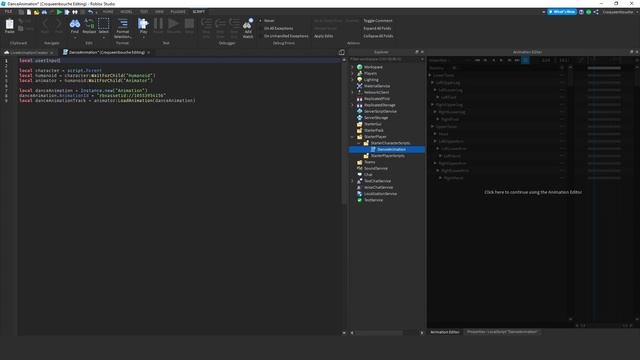
Task: Click Collapse All Folds
Action: pos(378,36)
